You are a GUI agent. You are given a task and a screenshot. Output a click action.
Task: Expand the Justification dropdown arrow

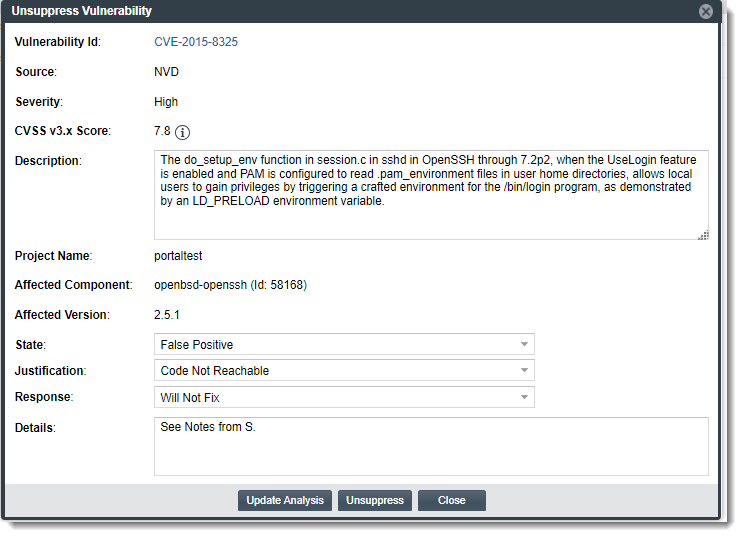click(x=524, y=371)
